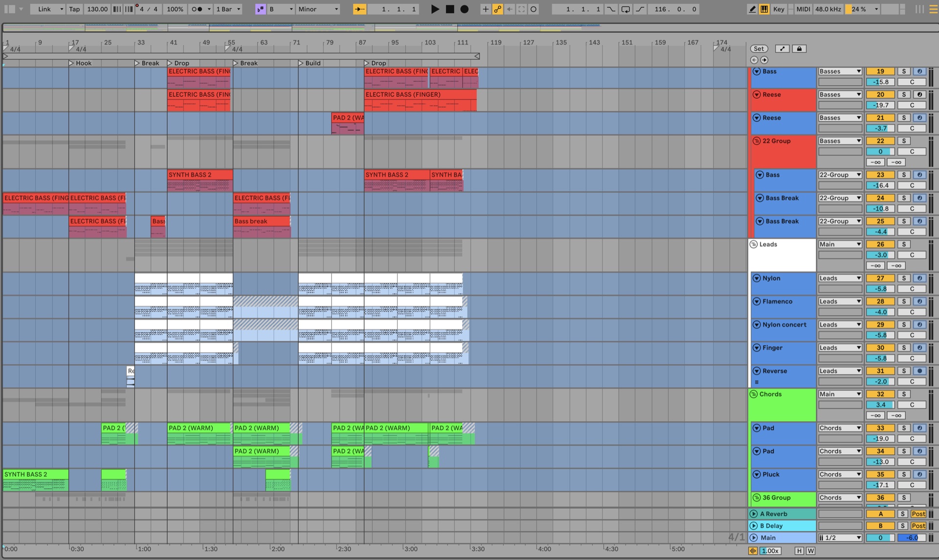Toggle the Arrangement Loop switch

626,9
